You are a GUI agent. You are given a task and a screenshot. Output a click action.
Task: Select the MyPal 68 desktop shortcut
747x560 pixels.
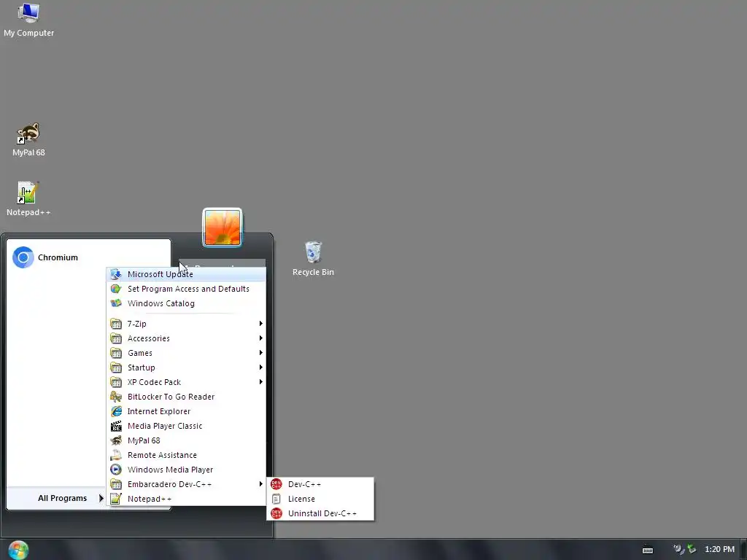pos(28,139)
